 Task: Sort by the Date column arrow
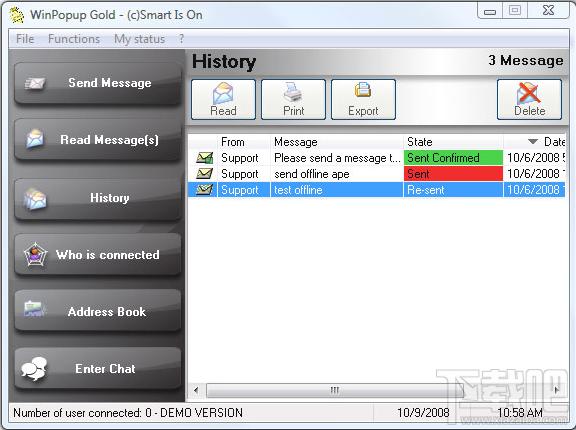click(533, 141)
